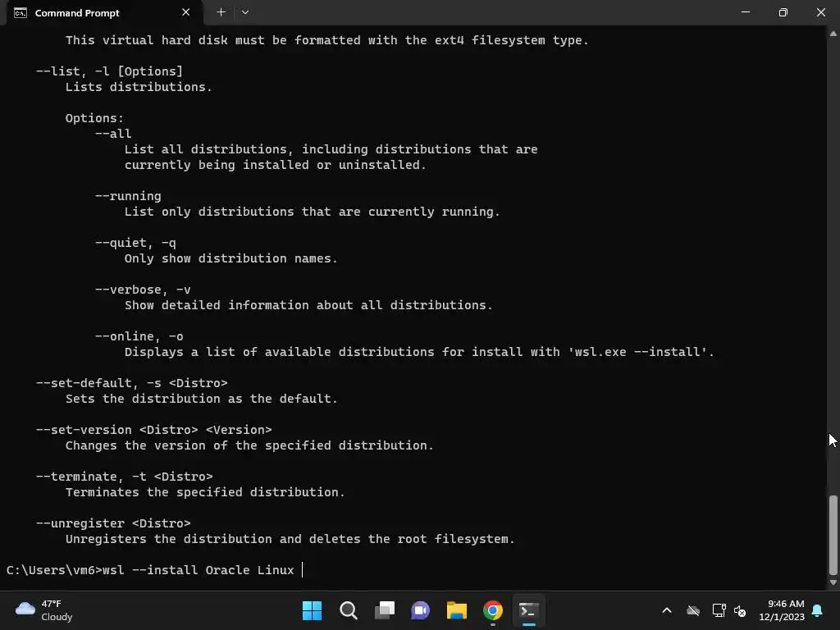Close the terminal window
Screen dimensions: 840x630
pyautogui.click(x=820, y=12)
